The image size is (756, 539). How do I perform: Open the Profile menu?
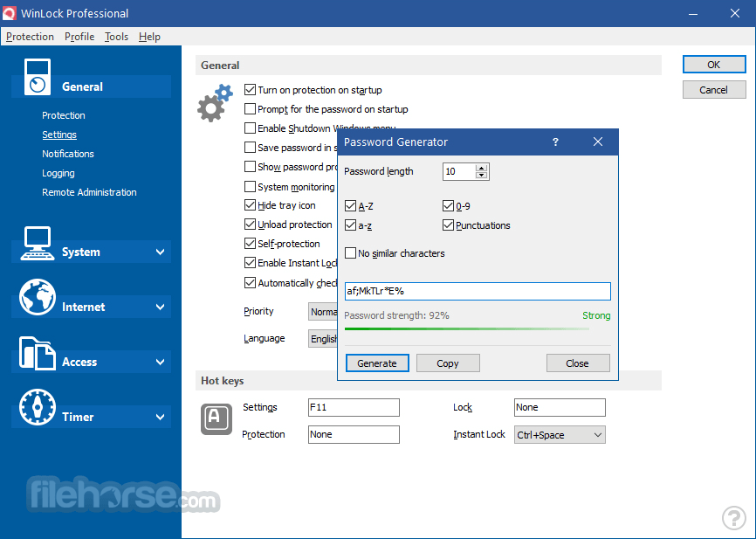coord(79,37)
